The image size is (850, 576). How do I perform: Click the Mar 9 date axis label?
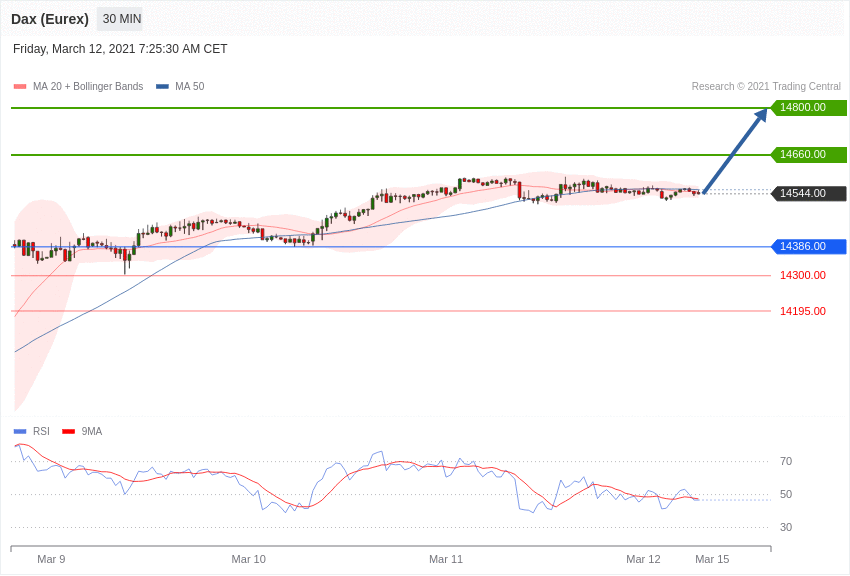51,559
